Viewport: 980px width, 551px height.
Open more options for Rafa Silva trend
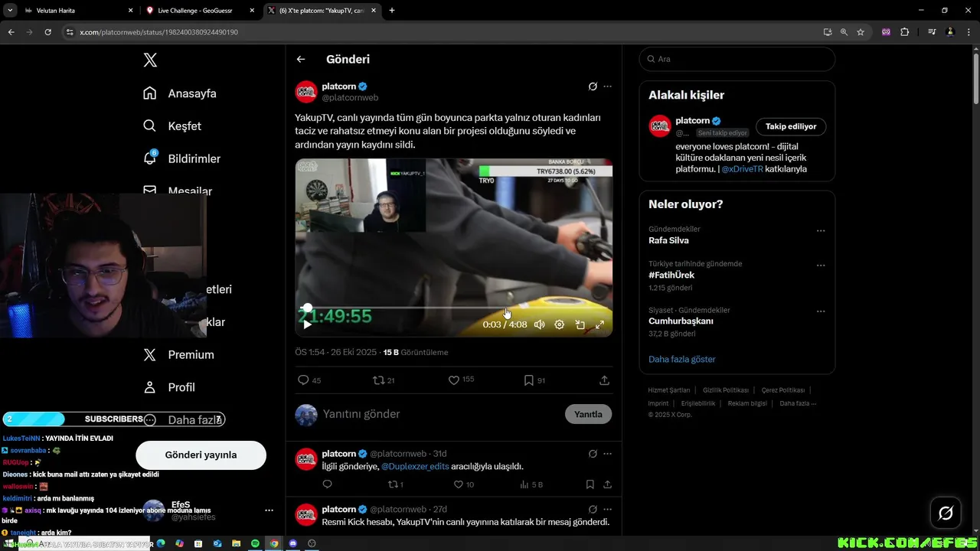coord(821,230)
